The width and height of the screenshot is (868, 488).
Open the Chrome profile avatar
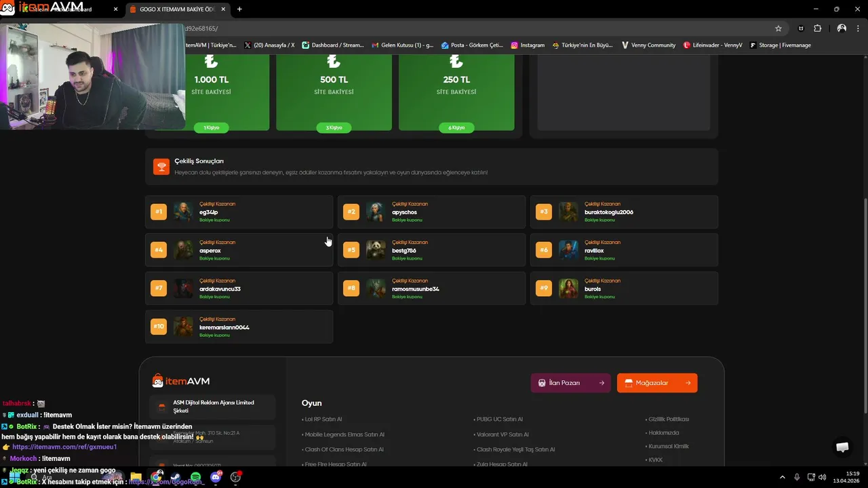click(842, 28)
